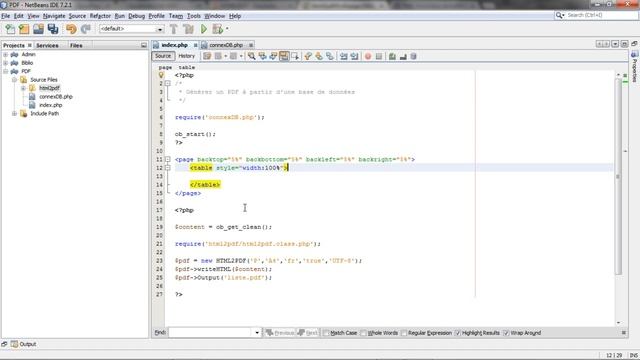Click the Save All toolbar icon

pos(53,29)
